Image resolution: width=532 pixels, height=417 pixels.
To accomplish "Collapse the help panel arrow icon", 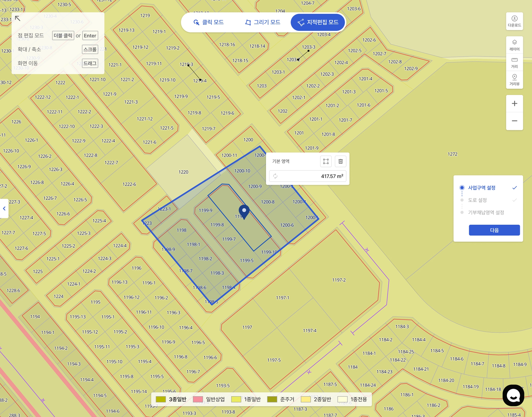I will [x=18, y=18].
